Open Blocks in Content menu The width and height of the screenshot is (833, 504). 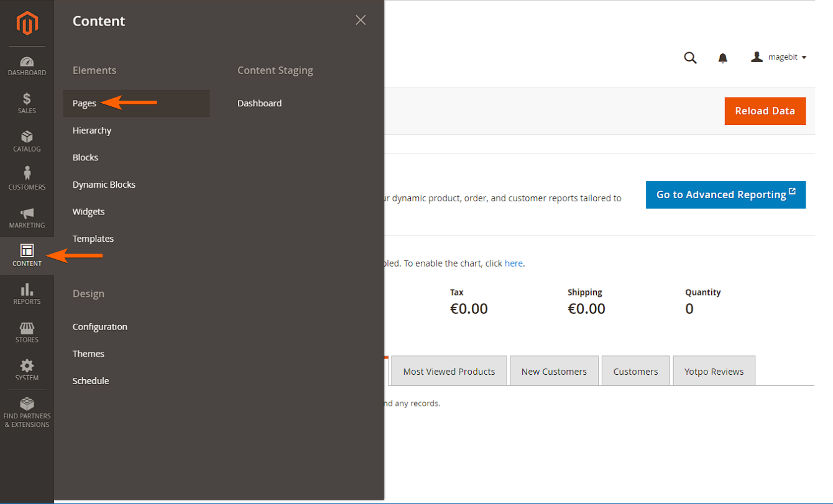(85, 157)
